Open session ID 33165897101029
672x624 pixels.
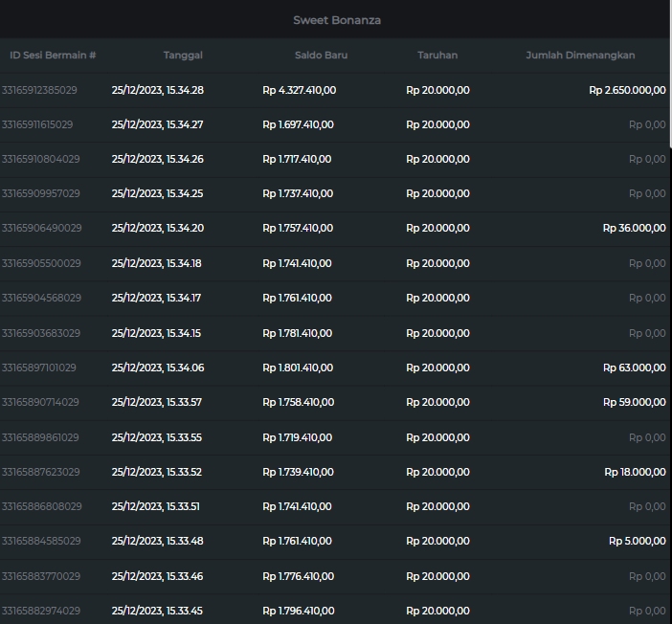pyautogui.click(x=39, y=368)
